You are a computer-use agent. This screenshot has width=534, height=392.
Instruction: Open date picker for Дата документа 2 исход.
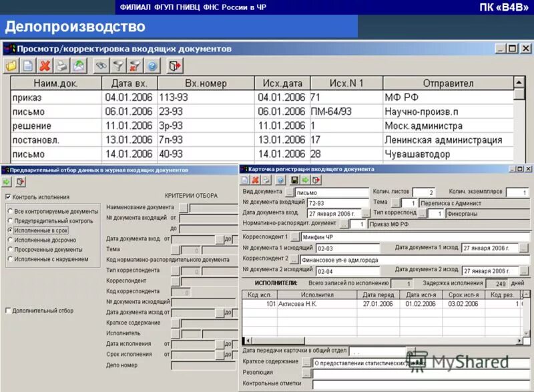pos(524,270)
